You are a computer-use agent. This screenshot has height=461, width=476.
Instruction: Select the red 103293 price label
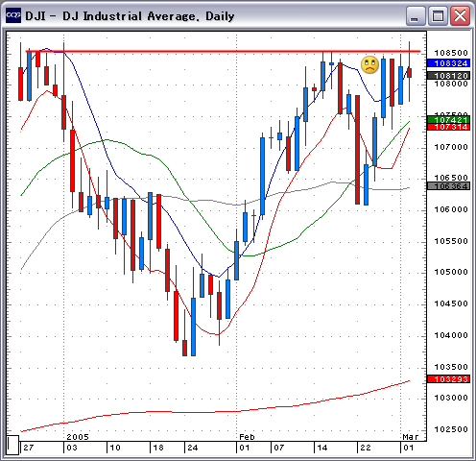tap(448, 379)
